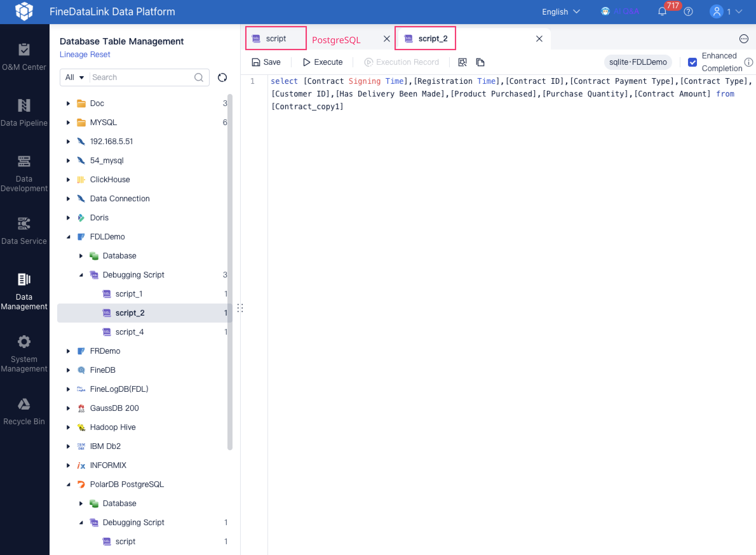Click the FineDataLink logo

coord(24,11)
